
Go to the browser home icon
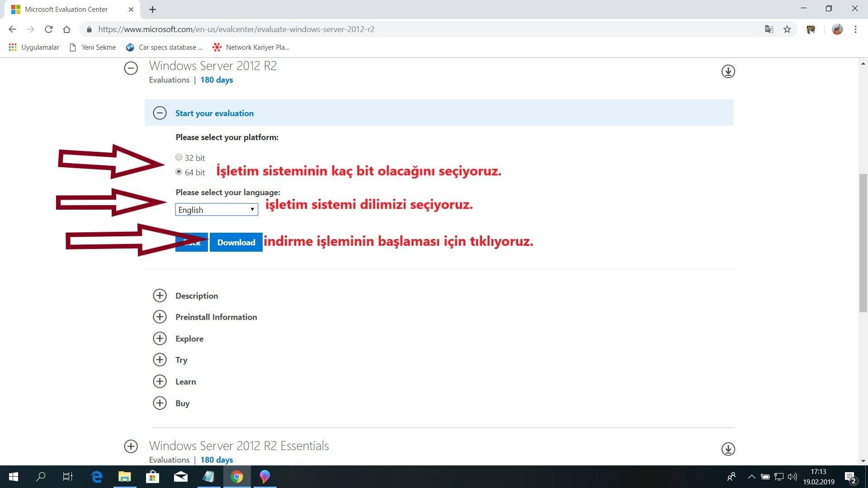(66, 29)
